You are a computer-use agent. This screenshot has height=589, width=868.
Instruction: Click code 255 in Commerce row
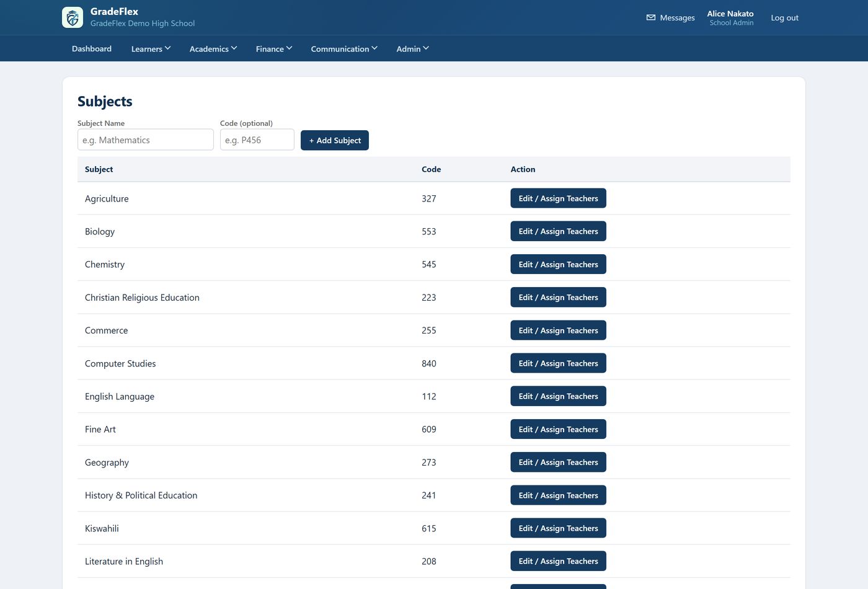(429, 330)
